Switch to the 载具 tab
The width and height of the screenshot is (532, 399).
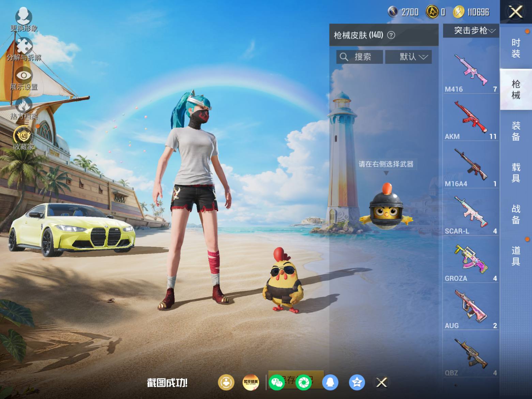coord(516,173)
